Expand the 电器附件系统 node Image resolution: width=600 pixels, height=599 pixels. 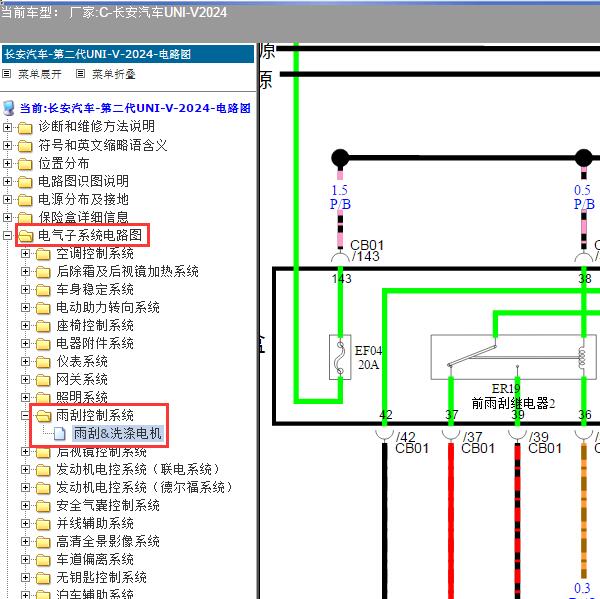pos(25,343)
